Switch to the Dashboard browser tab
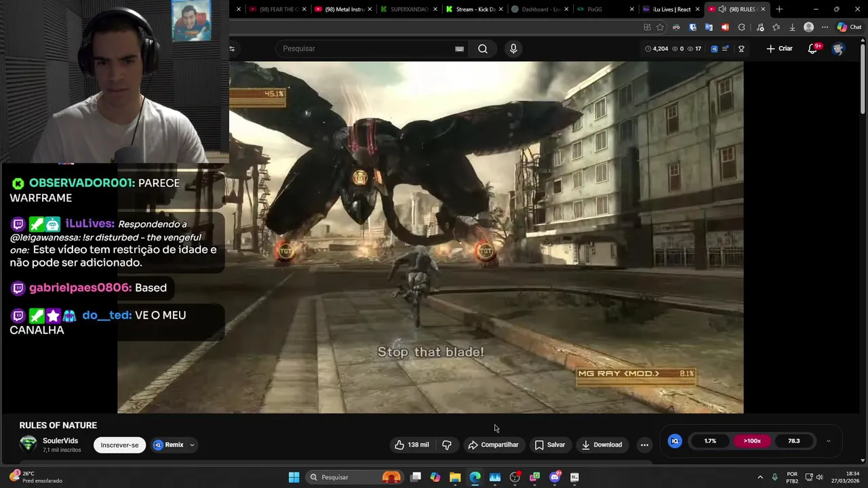This screenshot has width=868, height=488. (539, 9)
